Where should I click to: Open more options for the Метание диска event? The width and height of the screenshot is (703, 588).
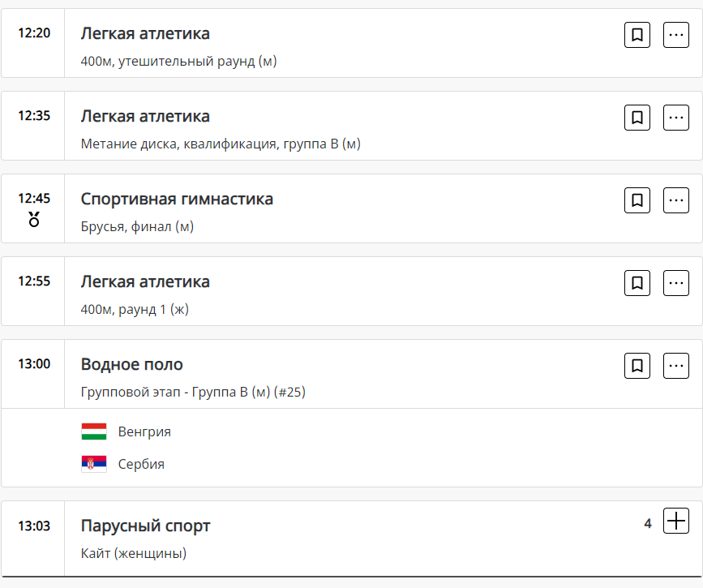coord(676,118)
